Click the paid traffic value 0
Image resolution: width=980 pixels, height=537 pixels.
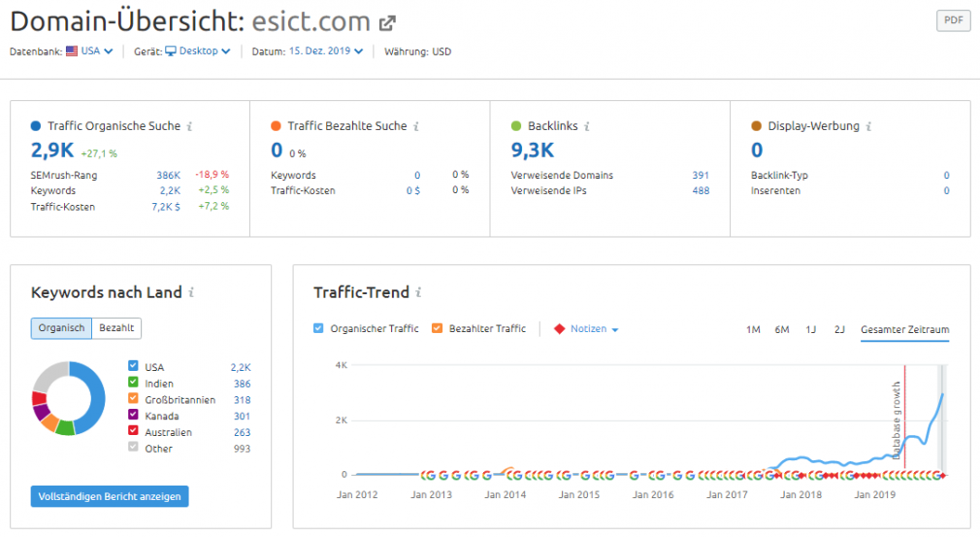click(277, 151)
